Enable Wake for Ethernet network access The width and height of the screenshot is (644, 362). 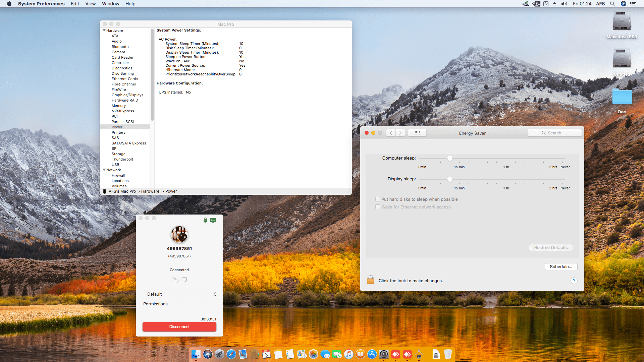378,207
